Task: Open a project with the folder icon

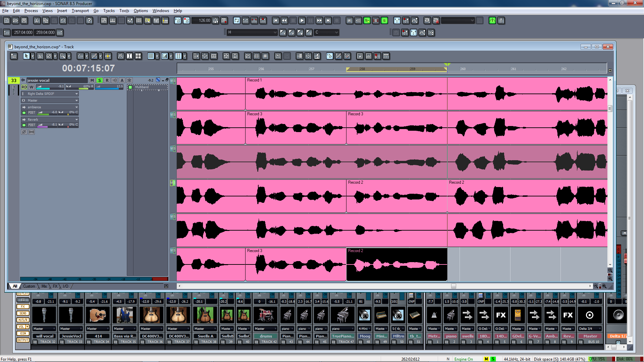Action: pyautogui.click(x=15, y=20)
